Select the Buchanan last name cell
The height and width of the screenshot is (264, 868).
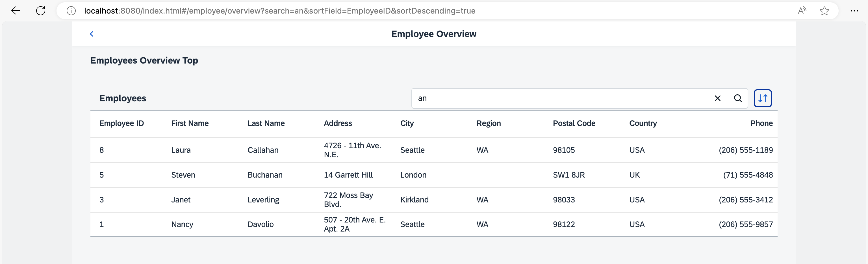coord(265,175)
